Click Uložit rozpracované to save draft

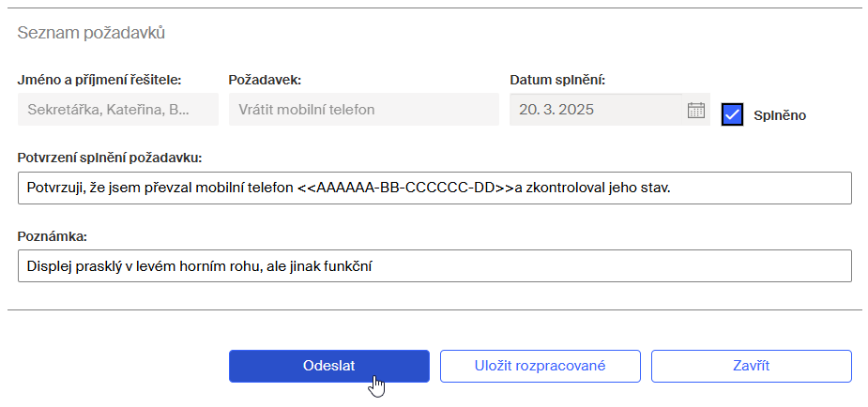[540, 366]
